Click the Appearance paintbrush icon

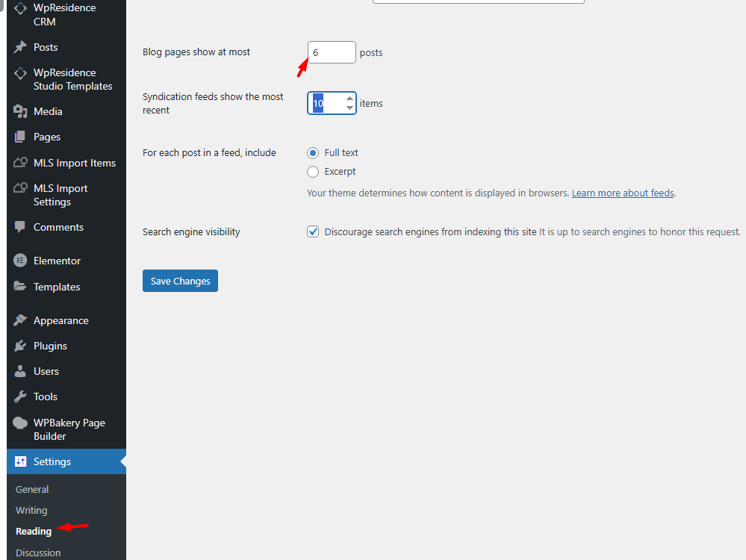point(20,320)
